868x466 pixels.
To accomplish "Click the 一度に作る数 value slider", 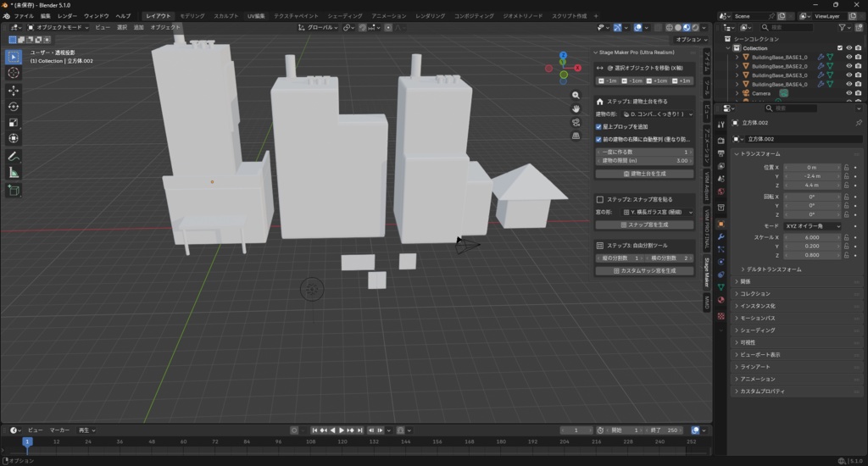I will click(x=644, y=152).
